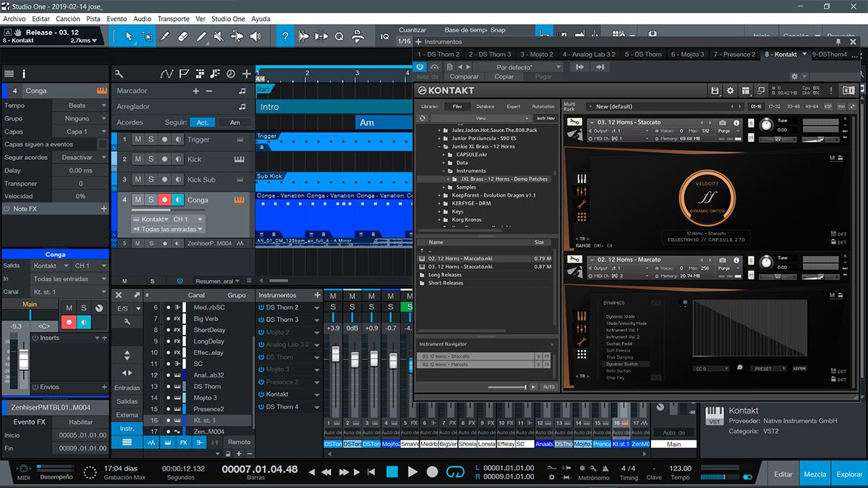Toggle the DS Thorn 2 instrument power button
Viewport: 868px width, 488px height.
pyautogui.click(x=261, y=307)
